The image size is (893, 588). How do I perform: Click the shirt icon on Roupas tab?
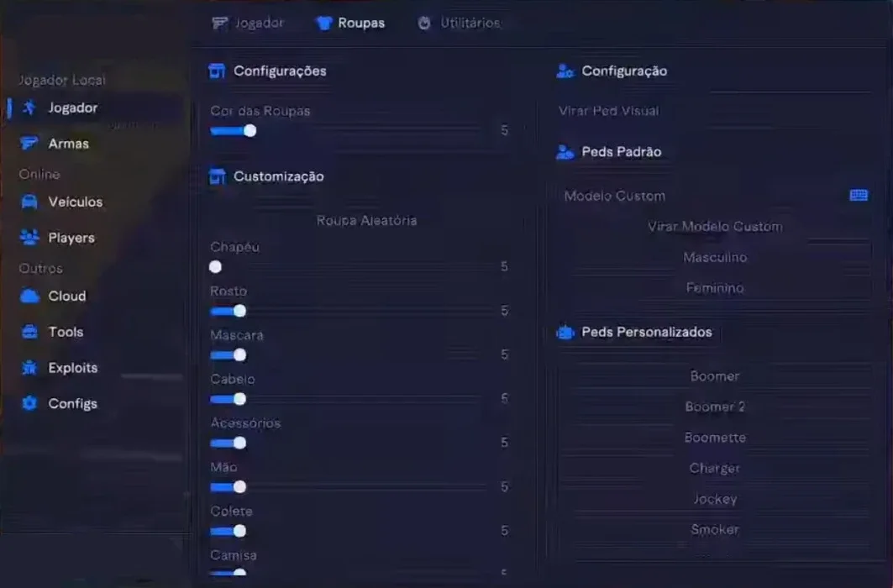324,23
